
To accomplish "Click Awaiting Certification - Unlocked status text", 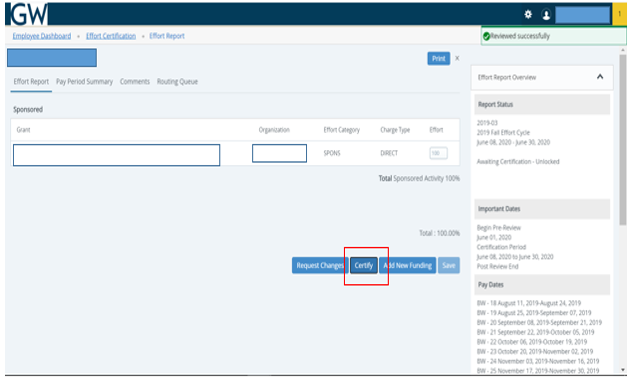I will tap(518, 162).
